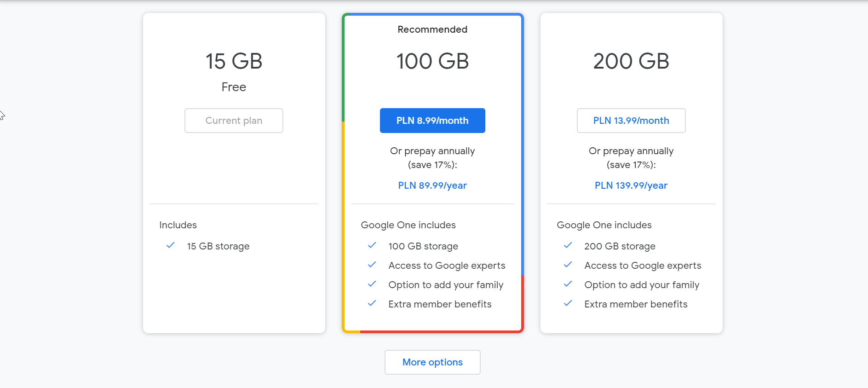
Task: Pick the PLN 89.99/year annual prepay link
Action: coord(432,185)
